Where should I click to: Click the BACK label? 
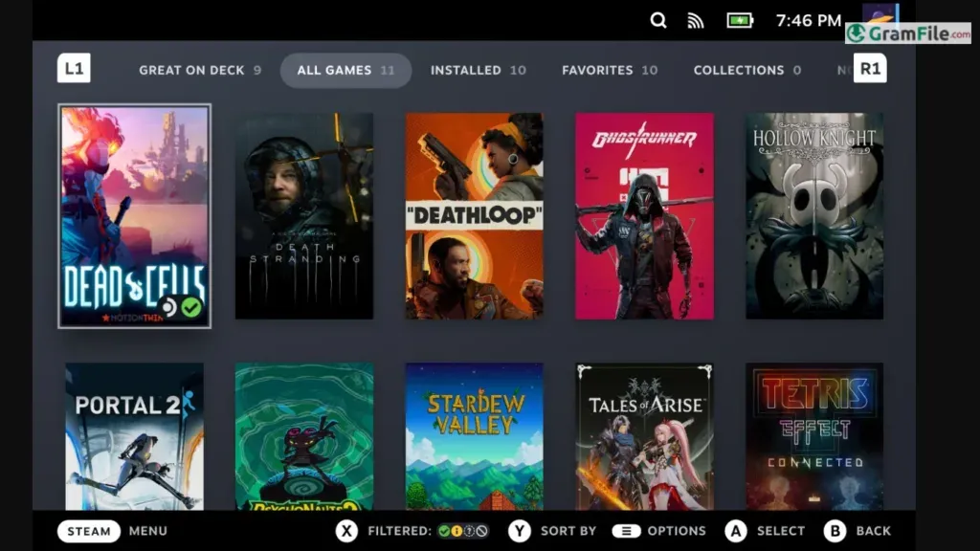click(873, 531)
